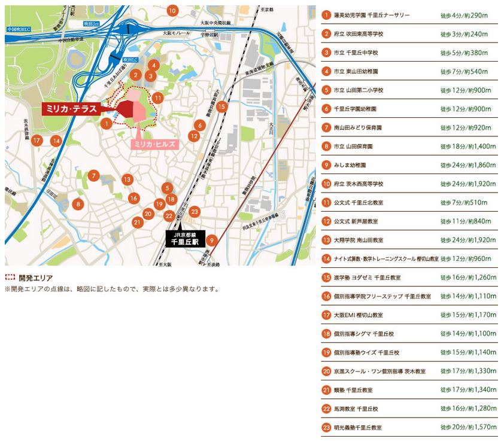Click the red ミリカ・テラス label
This screenshot has width=504, height=442.
(72, 109)
